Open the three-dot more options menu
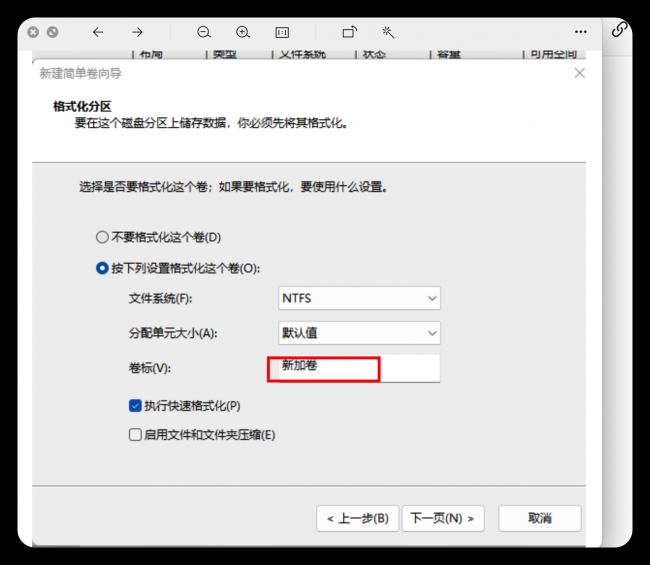This screenshot has height=565, width=650. pyautogui.click(x=580, y=32)
